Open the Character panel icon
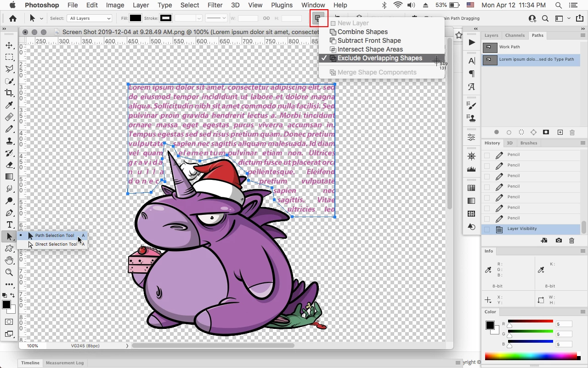Screen dimensions: 588x368 (471, 61)
